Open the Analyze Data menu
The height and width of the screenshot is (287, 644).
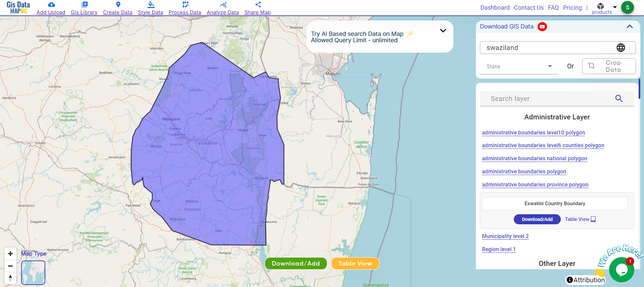tap(223, 12)
